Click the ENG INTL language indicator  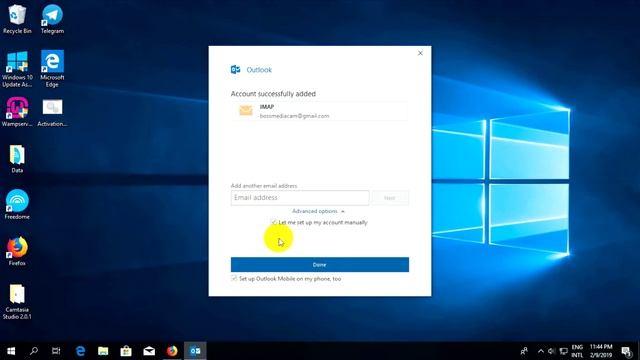point(577,351)
